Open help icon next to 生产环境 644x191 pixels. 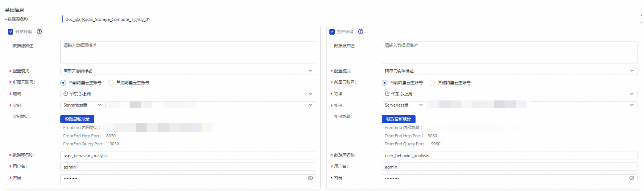[x=361, y=32]
